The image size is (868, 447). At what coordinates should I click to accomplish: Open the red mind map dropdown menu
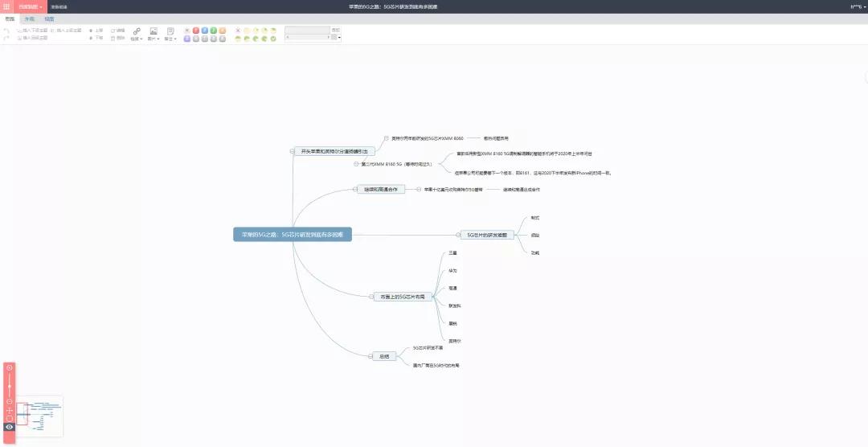click(x=31, y=6)
